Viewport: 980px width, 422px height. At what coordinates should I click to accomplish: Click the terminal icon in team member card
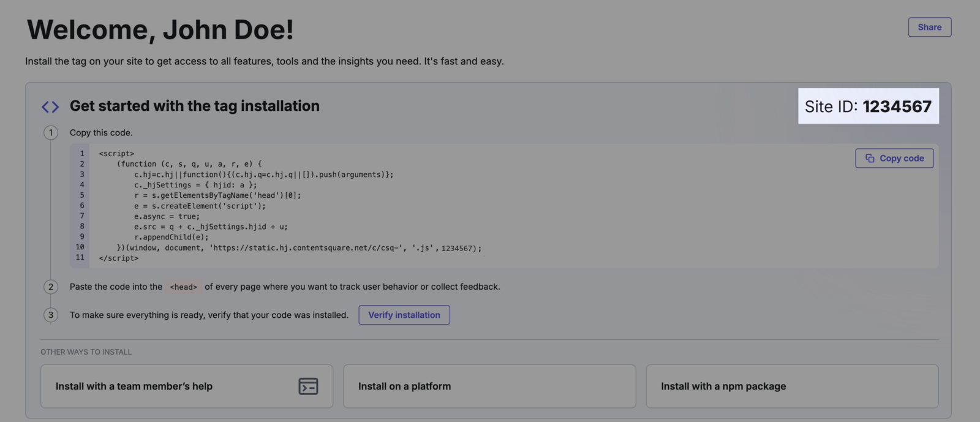(x=308, y=386)
